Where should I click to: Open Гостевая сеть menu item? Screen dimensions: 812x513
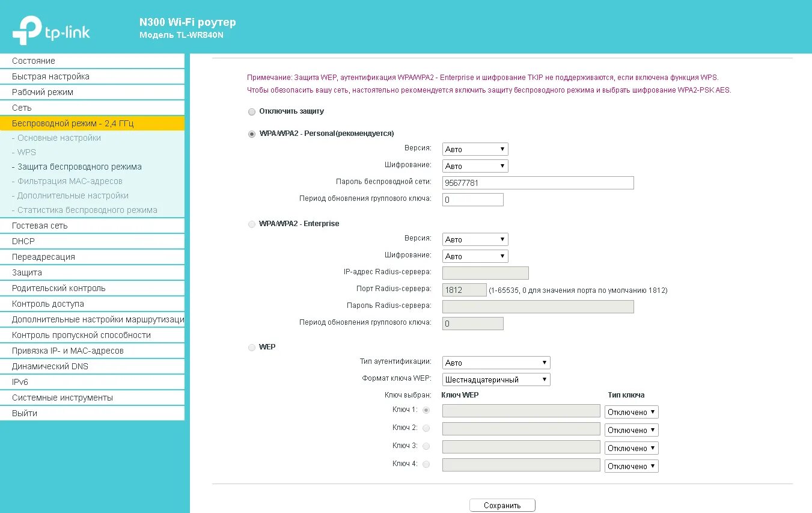coord(92,226)
